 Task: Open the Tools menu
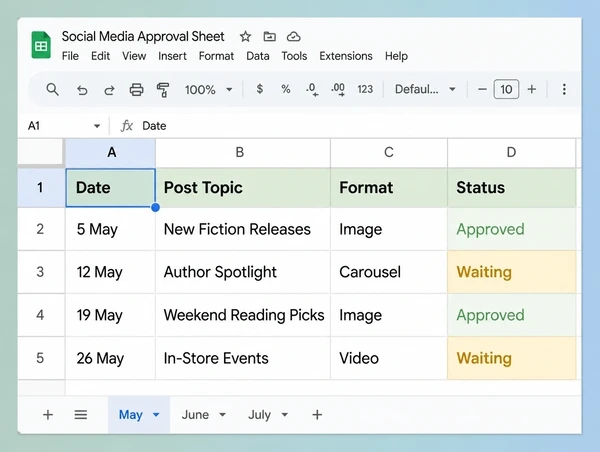(x=294, y=56)
